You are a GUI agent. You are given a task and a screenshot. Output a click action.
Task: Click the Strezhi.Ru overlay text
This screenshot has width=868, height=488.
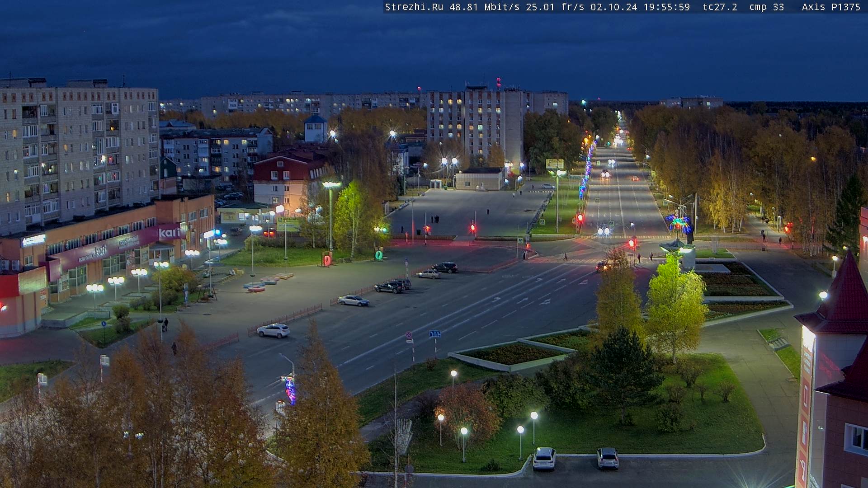[414, 7]
